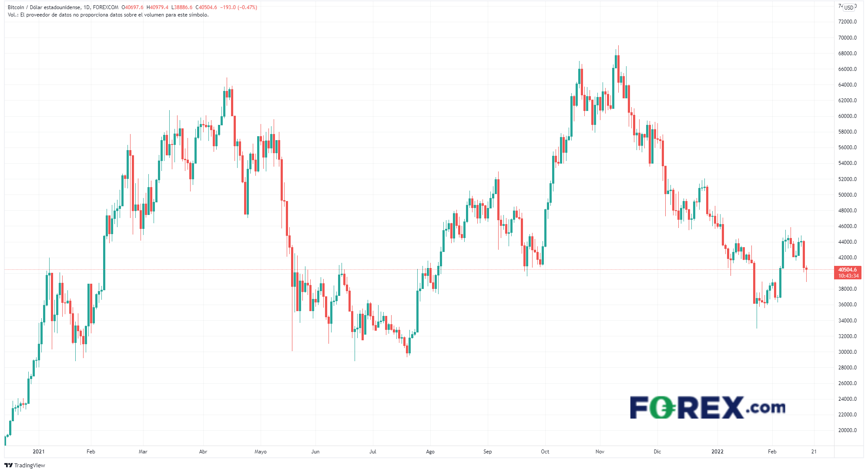Viewport: 868px width, 473px height.
Task: Click the close value C40504.6
Action: (x=206, y=7)
